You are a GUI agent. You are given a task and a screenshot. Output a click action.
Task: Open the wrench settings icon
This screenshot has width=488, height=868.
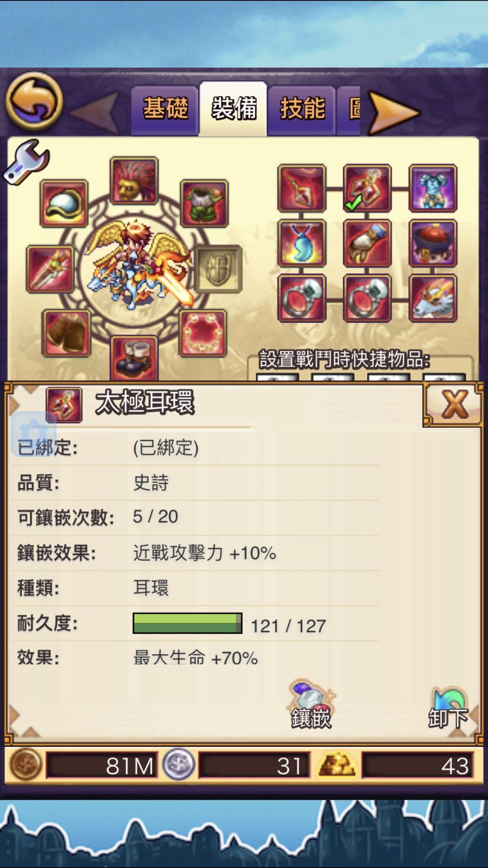[26, 161]
